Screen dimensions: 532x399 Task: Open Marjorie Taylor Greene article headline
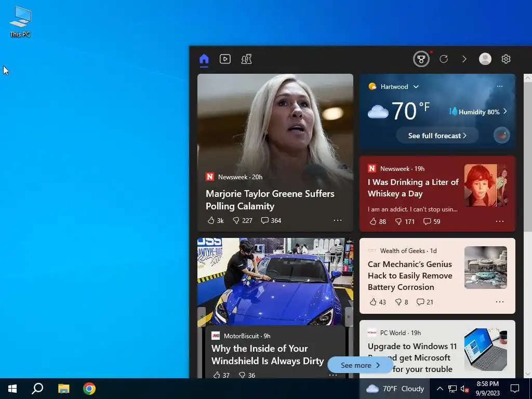pyautogui.click(x=270, y=200)
